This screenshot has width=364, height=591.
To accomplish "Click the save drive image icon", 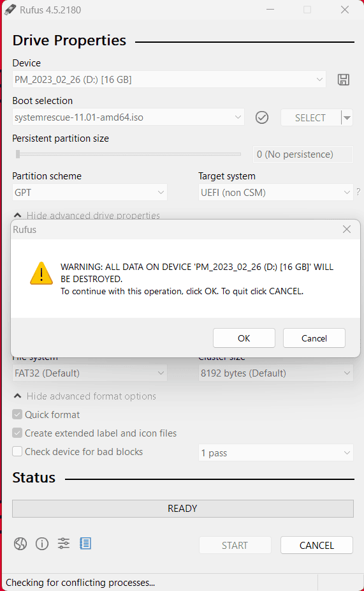I will tap(344, 80).
